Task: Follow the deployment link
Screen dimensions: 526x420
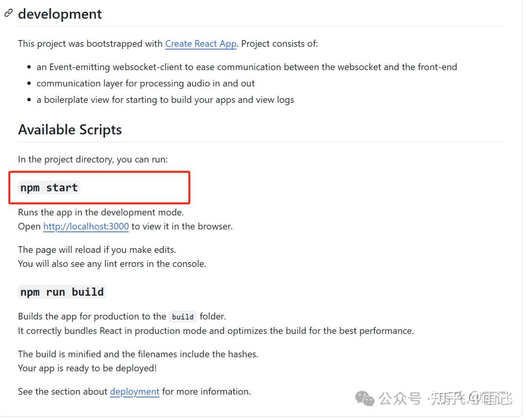Action: (x=134, y=391)
